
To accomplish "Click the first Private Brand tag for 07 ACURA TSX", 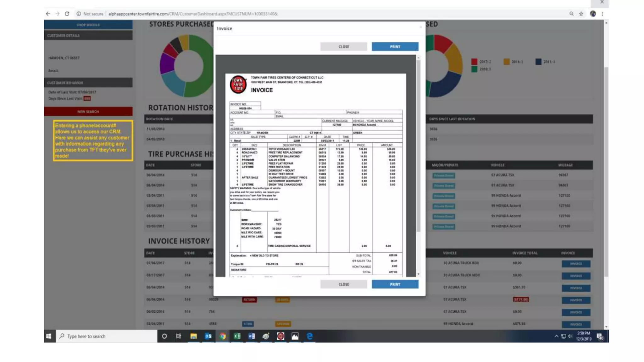I will [443, 175].
